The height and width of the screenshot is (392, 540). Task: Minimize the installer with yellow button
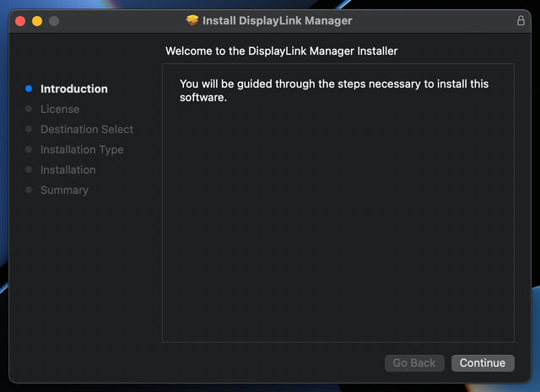pyautogui.click(x=37, y=21)
